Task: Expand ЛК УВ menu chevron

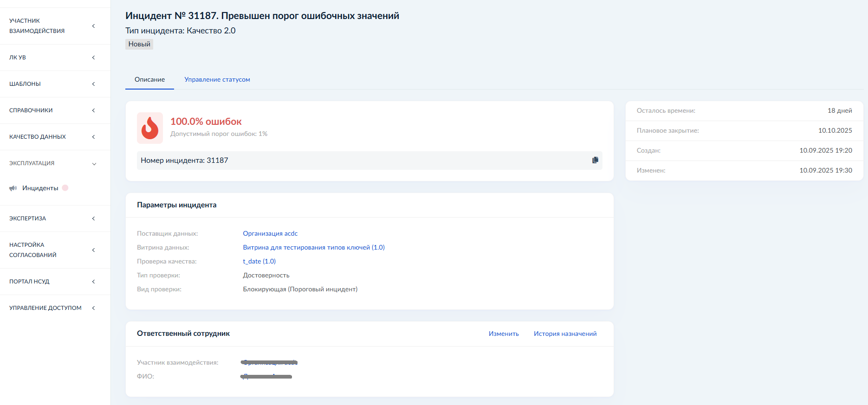Action: [93, 58]
